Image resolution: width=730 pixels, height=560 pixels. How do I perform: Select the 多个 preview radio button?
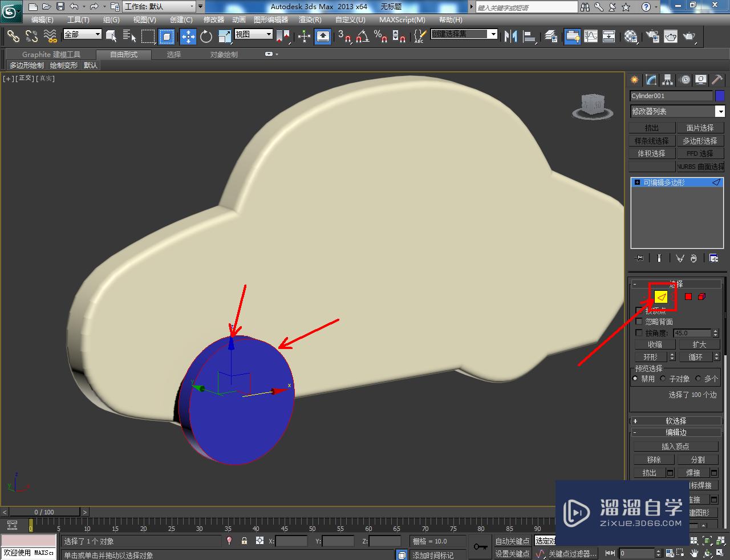tap(698, 378)
